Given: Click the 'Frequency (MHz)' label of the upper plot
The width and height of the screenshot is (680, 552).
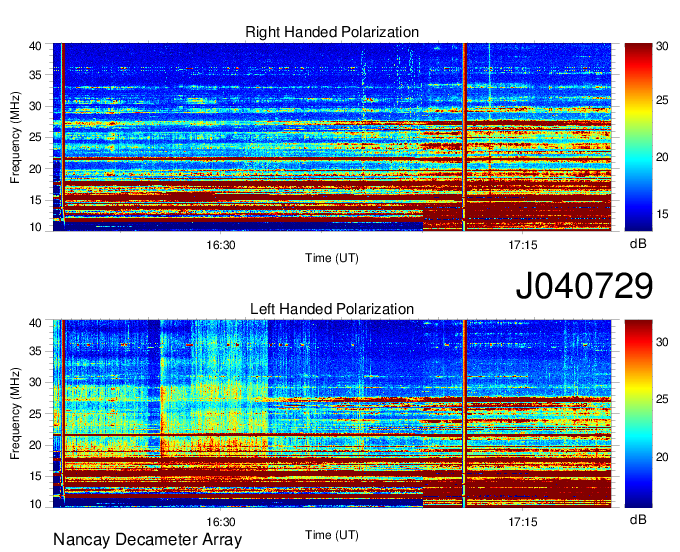Looking at the screenshot, I should coord(15,137).
